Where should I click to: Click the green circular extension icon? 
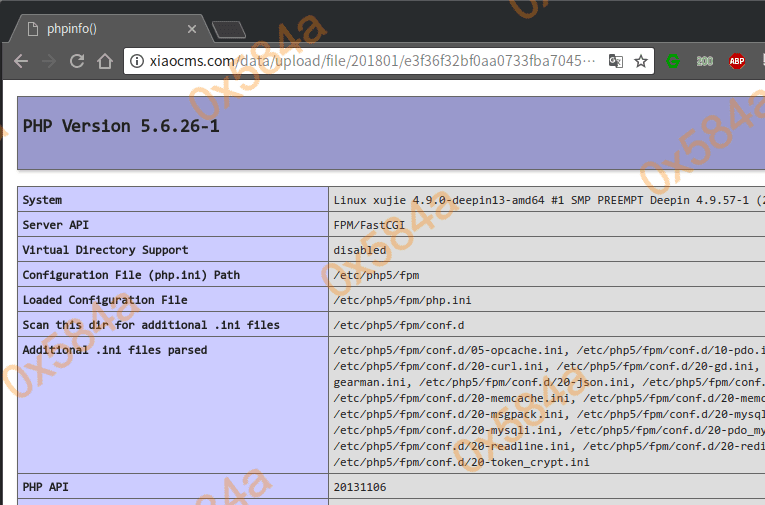[673, 61]
